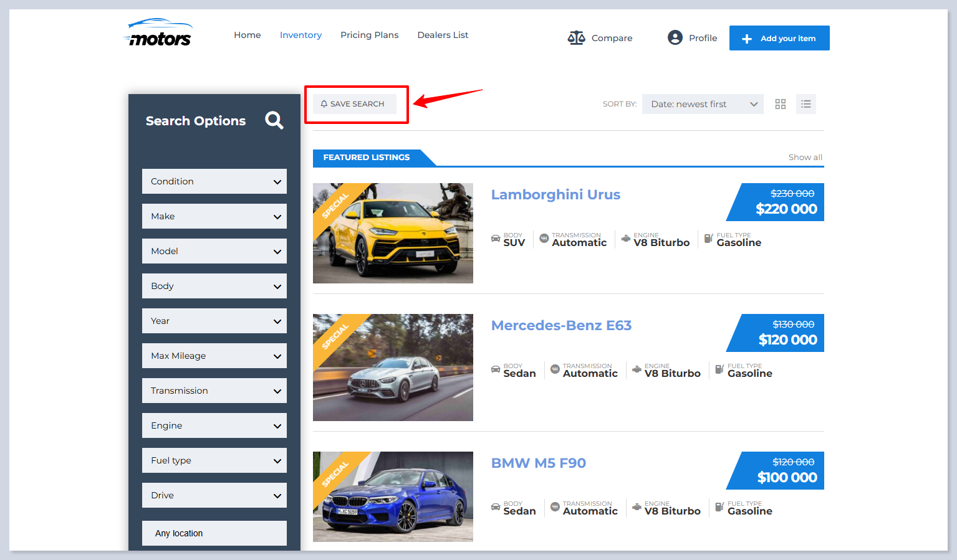Click the search magnifier icon in Search Options
Viewport: 957px width, 560px height.
pyautogui.click(x=274, y=120)
